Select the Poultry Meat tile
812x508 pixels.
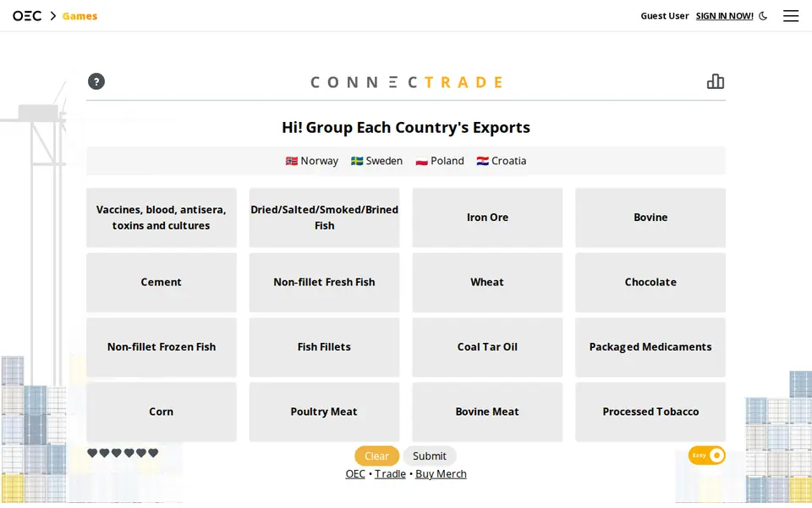[324, 412]
